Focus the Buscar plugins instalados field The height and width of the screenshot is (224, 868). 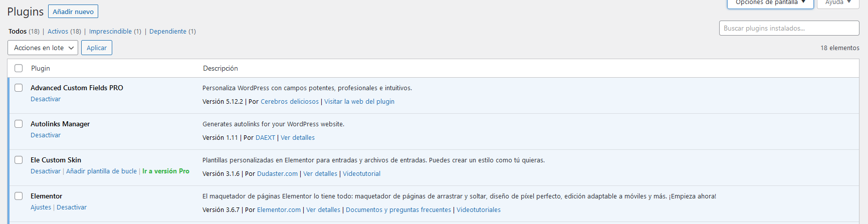[789, 28]
